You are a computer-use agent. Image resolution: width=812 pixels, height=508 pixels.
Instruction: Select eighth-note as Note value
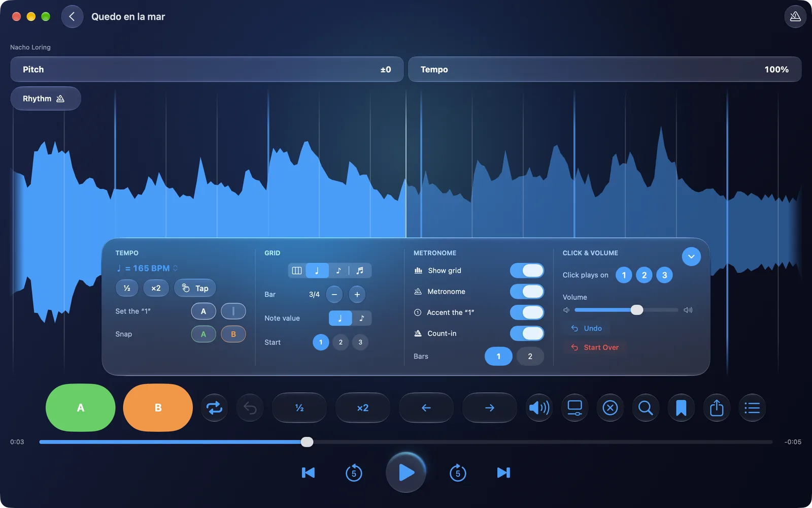pos(361,318)
